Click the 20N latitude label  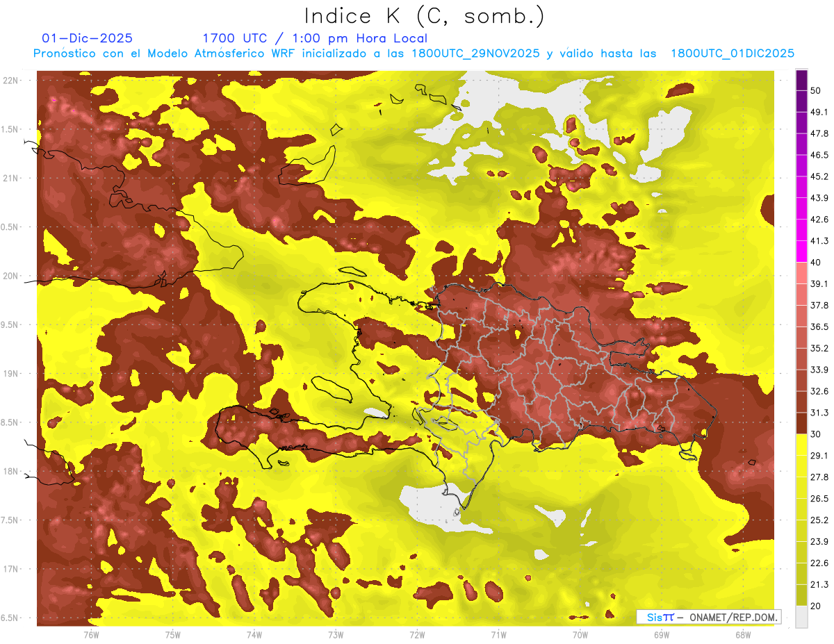[x=10, y=276]
